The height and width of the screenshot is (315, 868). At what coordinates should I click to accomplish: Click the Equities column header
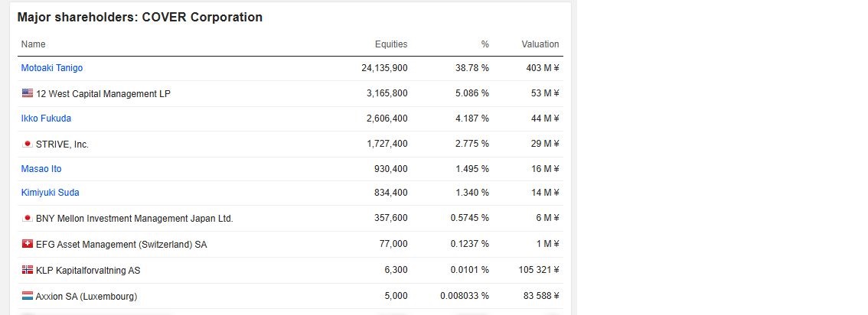[x=391, y=44]
